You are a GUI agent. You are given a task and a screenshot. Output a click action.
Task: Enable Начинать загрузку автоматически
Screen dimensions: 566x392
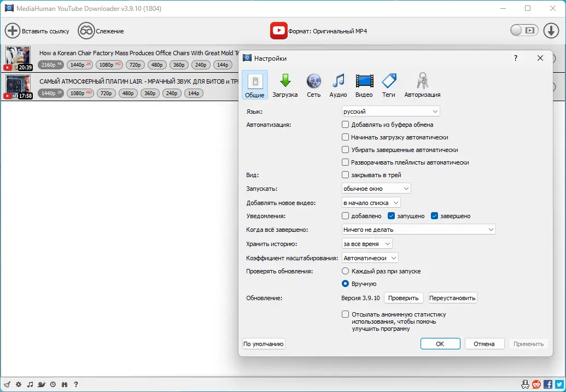[346, 137]
